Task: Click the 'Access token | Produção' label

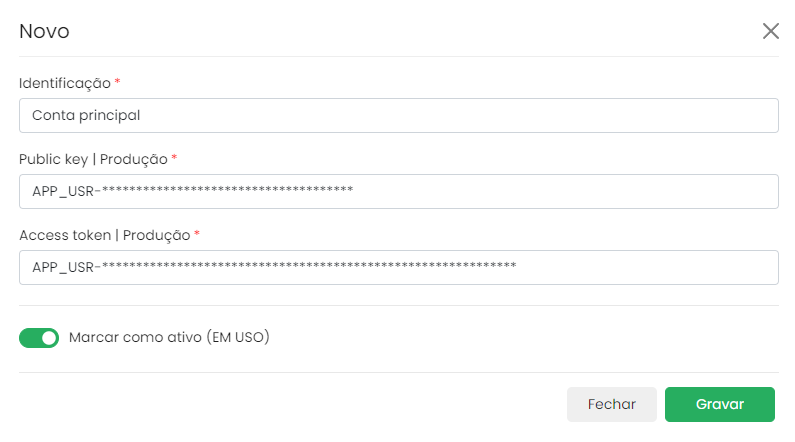Action: point(104,235)
